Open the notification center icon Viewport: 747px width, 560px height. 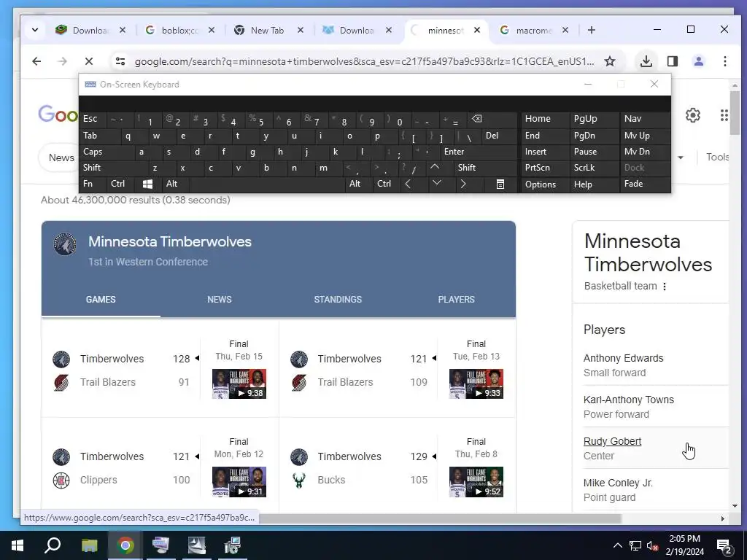tap(724, 545)
